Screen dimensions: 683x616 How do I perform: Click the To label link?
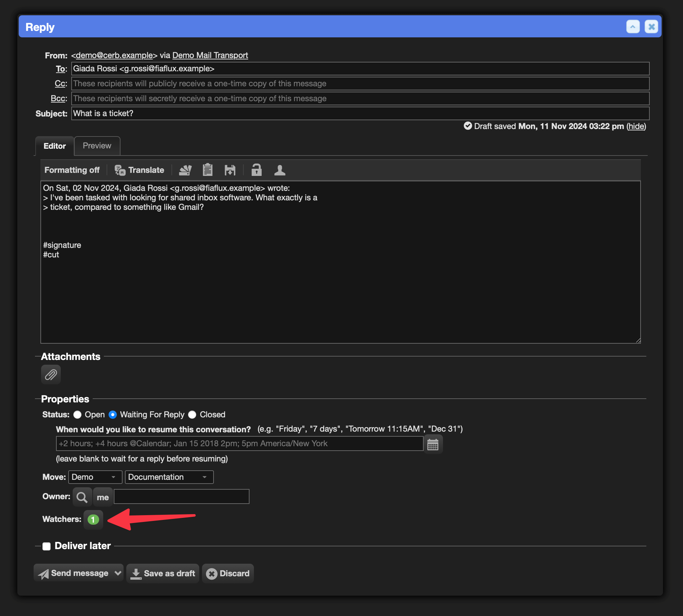(x=60, y=69)
